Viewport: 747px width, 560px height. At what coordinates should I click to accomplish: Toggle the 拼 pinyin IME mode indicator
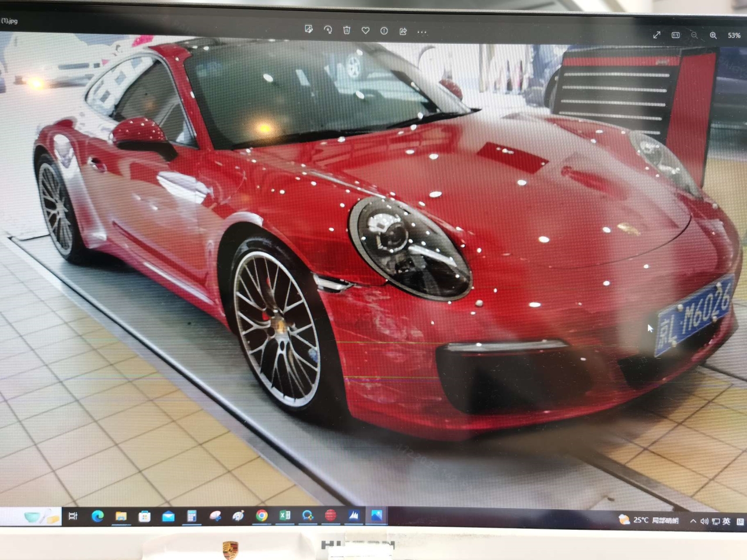click(x=740, y=522)
